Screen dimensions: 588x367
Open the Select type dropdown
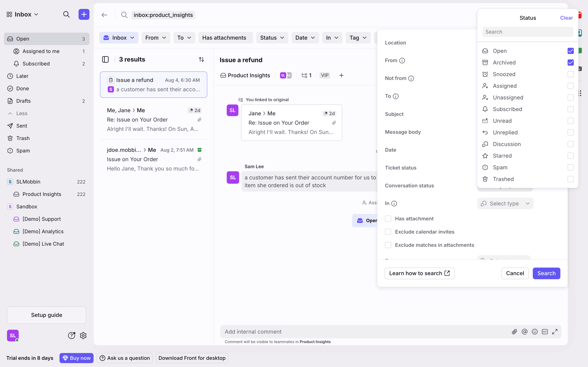(x=505, y=204)
